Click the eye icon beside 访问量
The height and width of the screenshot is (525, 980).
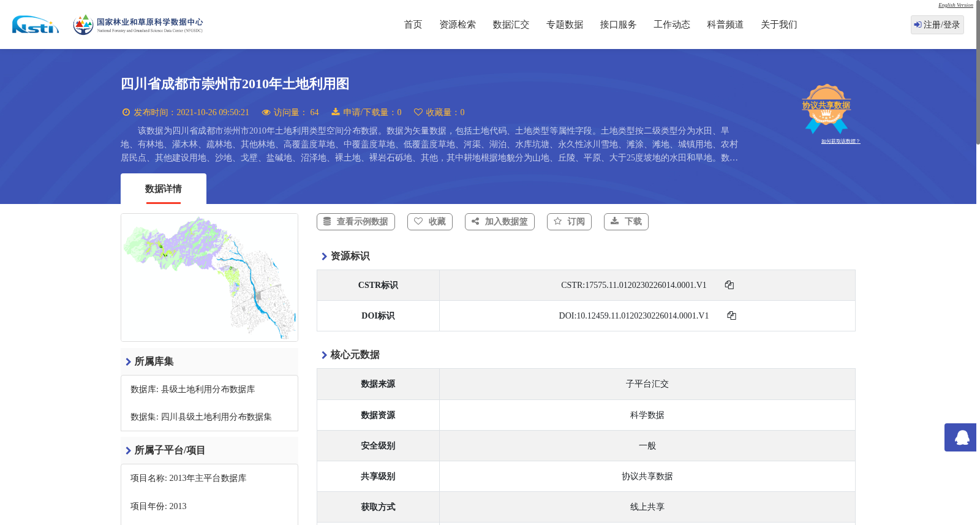[266, 112]
